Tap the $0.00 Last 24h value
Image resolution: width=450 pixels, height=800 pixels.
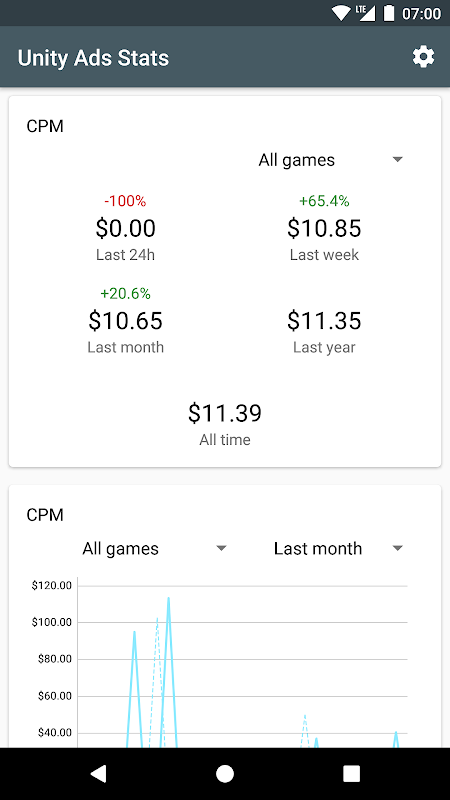click(x=126, y=228)
